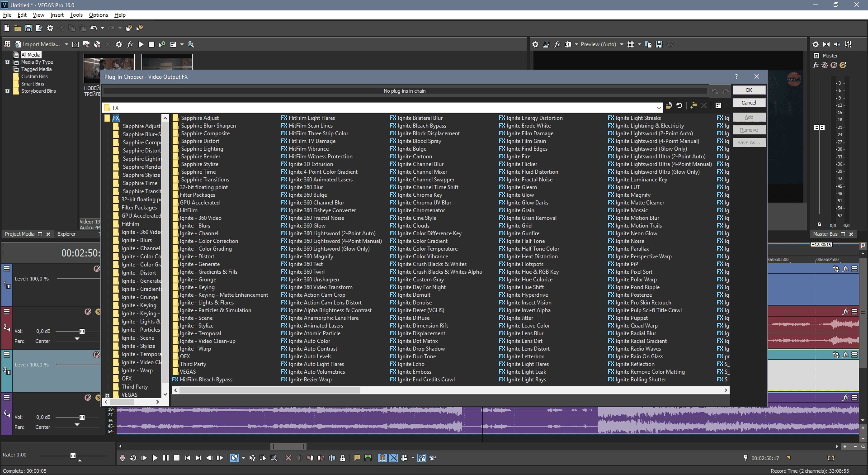868x475 pixels.
Task: Toggle Enable Snapping magnet
Action: [x=382, y=458]
